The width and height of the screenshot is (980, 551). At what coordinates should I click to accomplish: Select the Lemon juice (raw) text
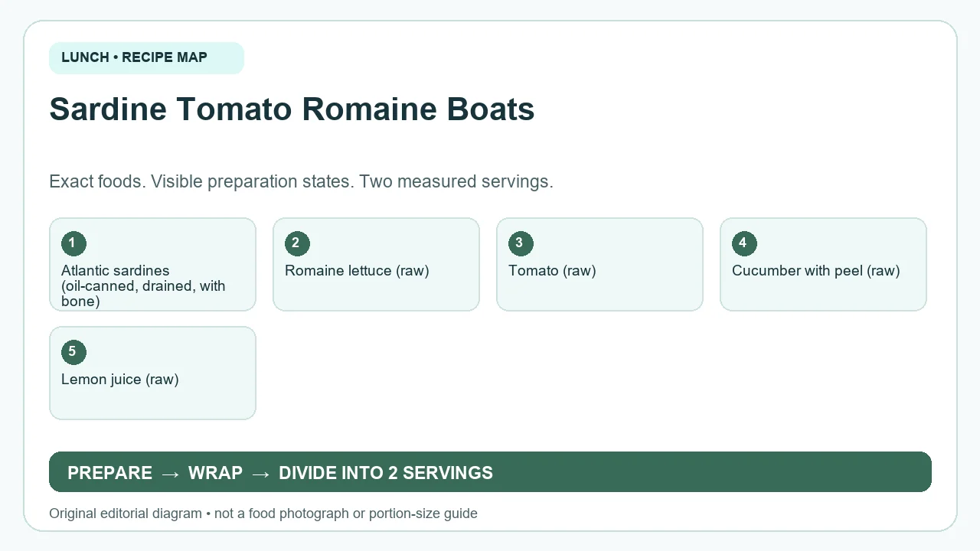(120, 380)
